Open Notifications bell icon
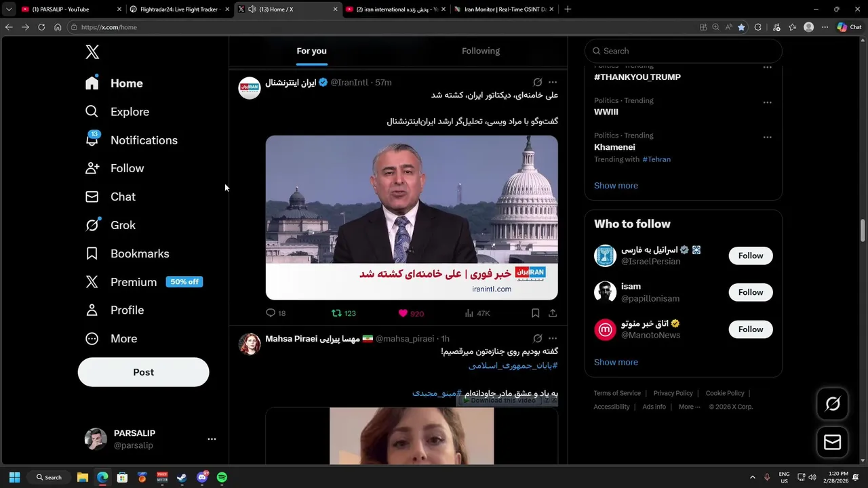 pyautogui.click(x=92, y=140)
